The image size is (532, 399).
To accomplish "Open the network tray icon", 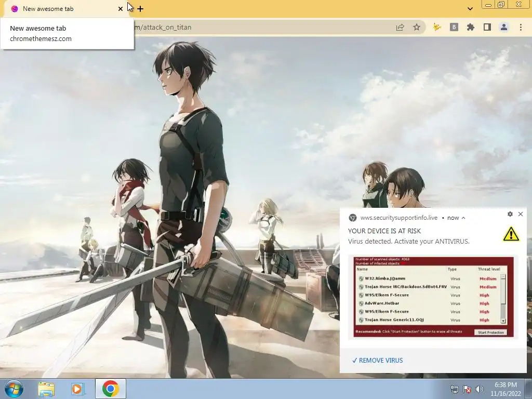I will [x=454, y=389].
